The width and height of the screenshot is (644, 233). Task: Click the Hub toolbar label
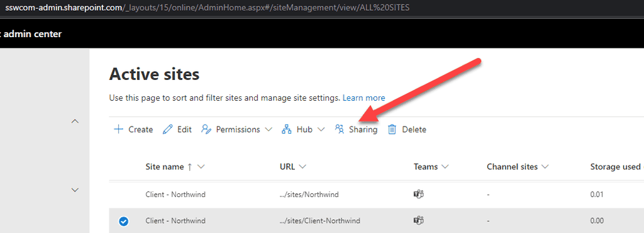[x=304, y=130]
